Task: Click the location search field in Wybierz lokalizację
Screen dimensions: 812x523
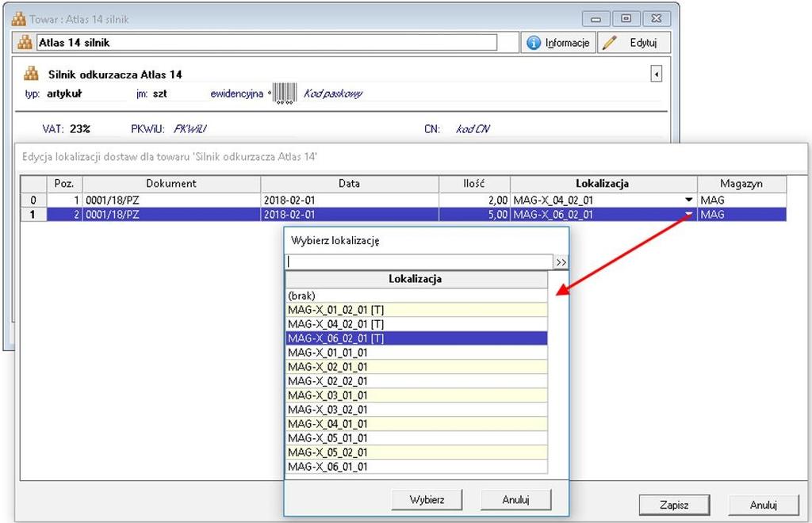Action: 419,261
